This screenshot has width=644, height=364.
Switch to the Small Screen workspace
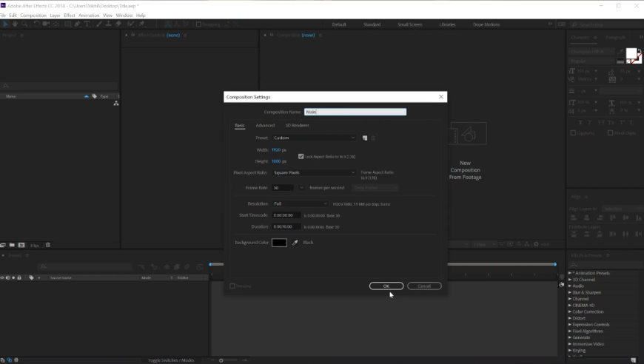(x=410, y=24)
